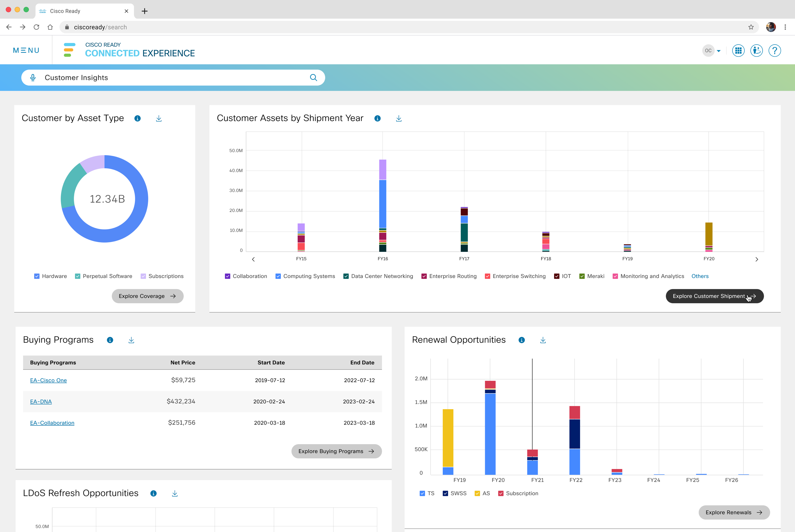795x532 pixels.
Task: Click the user guidance icon beside apps grid
Action: [756, 51]
